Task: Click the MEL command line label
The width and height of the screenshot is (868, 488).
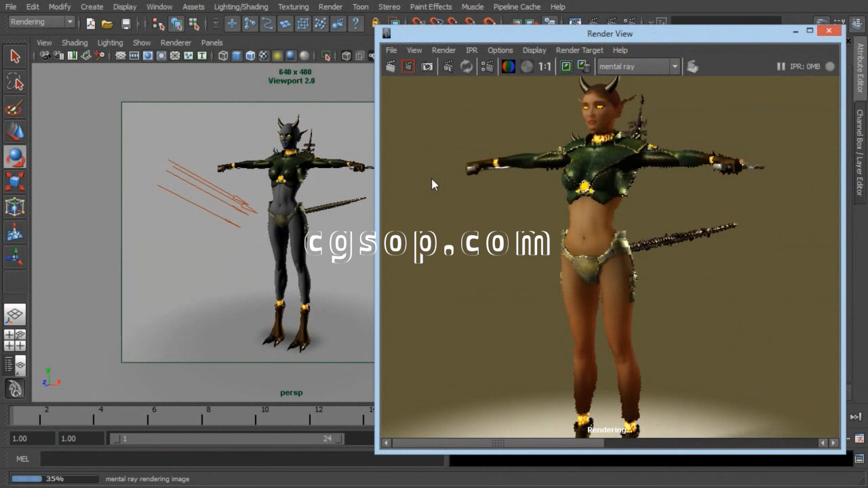Action: (22, 459)
